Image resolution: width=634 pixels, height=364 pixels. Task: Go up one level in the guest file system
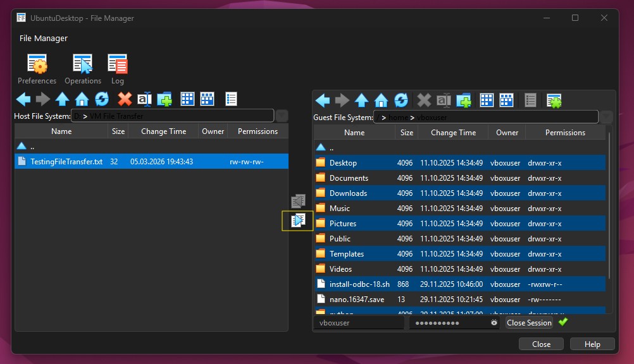click(x=361, y=100)
